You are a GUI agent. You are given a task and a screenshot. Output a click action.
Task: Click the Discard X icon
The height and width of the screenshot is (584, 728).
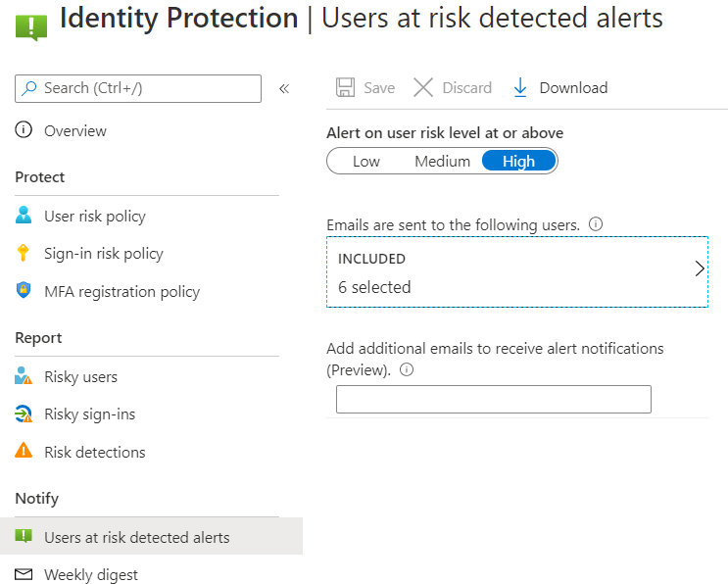(423, 87)
